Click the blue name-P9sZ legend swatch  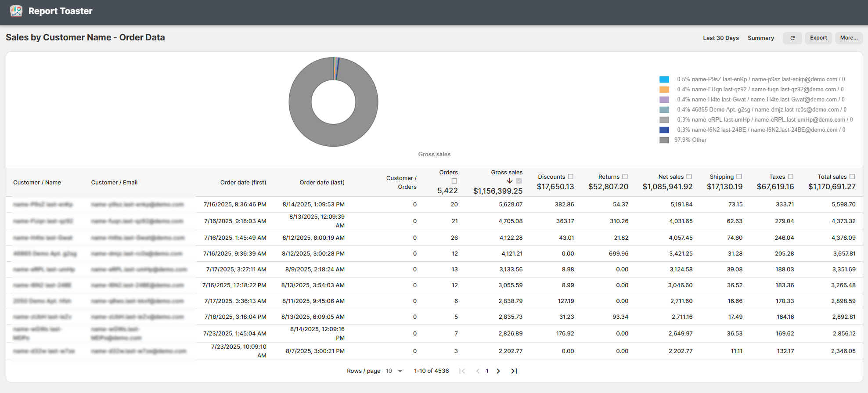(664, 79)
